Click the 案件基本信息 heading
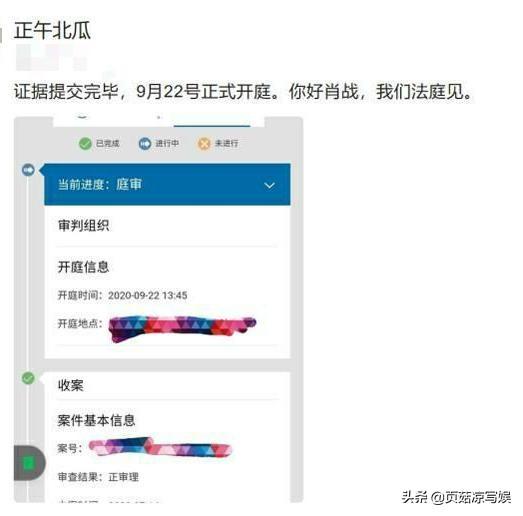523x516 pixels. point(96,421)
